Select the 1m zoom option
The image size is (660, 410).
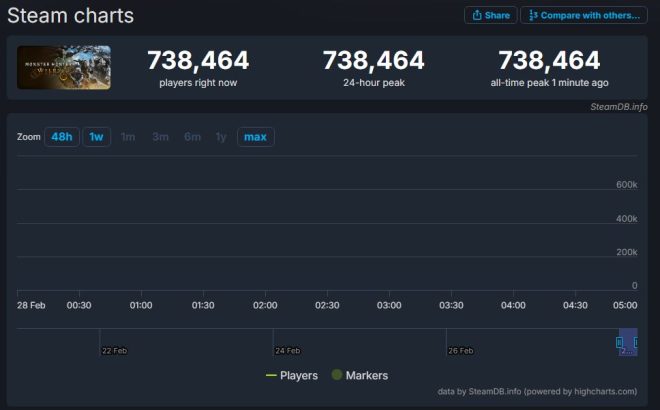coord(128,137)
